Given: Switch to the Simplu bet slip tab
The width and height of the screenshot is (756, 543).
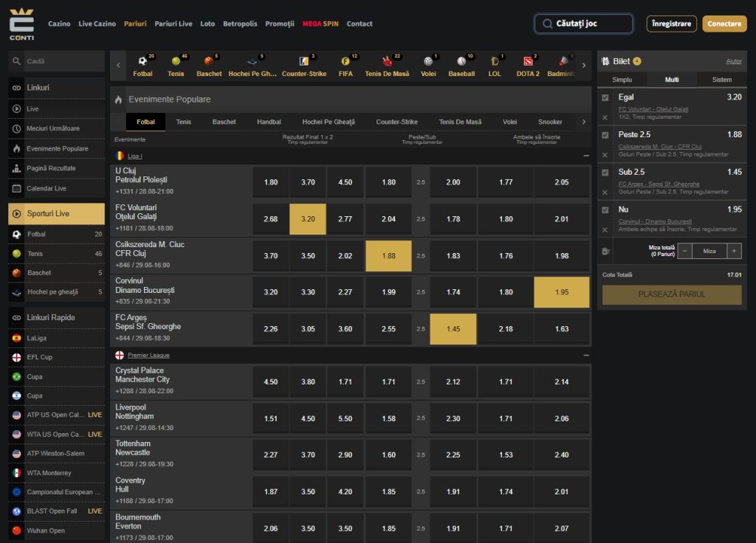Looking at the screenshot, I should click(x=622, y=80).
